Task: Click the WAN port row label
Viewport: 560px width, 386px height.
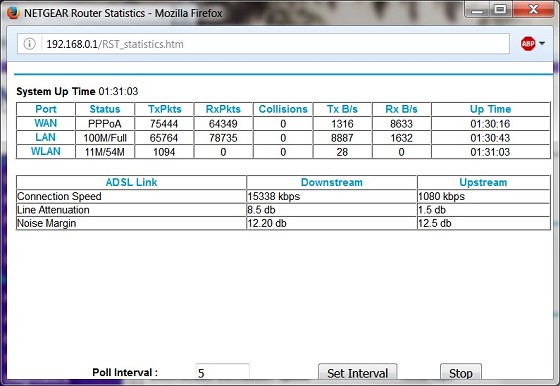Action: pos(45,123)
